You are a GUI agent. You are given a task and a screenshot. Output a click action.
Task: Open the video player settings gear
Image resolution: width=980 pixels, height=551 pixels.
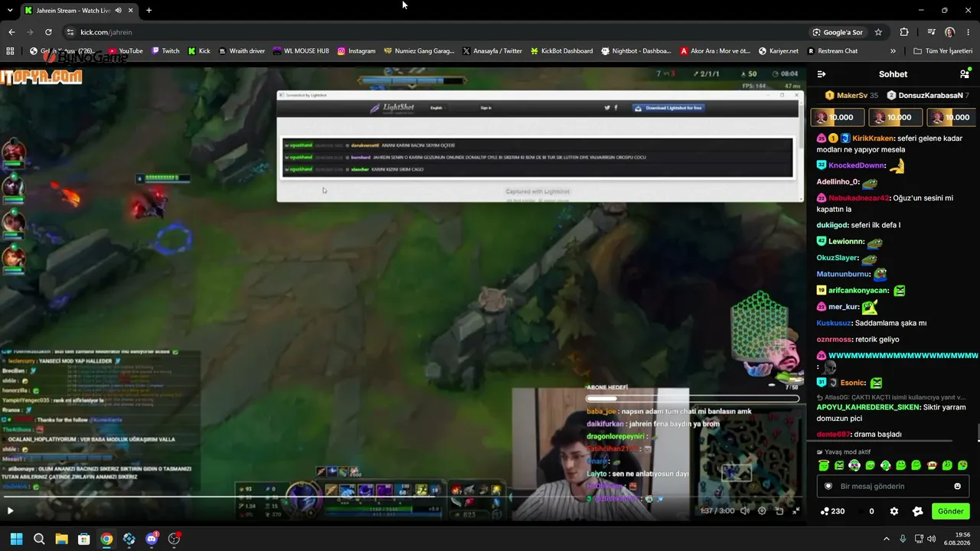(762, 510)
